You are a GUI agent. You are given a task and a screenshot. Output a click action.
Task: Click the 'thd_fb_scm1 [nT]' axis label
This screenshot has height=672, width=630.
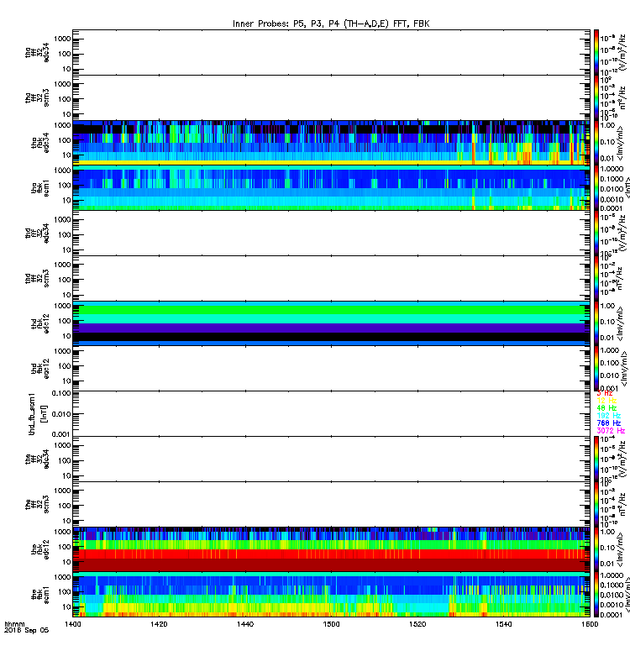37,414
